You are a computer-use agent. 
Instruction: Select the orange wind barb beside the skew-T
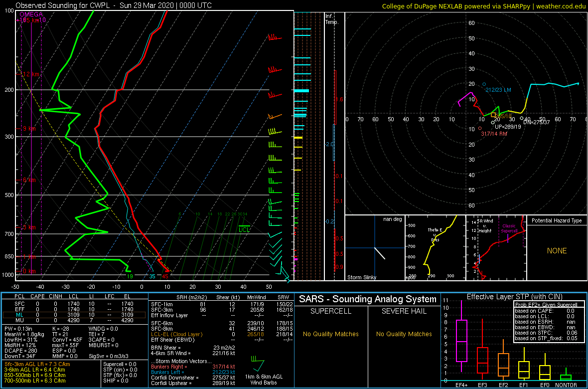275,116
